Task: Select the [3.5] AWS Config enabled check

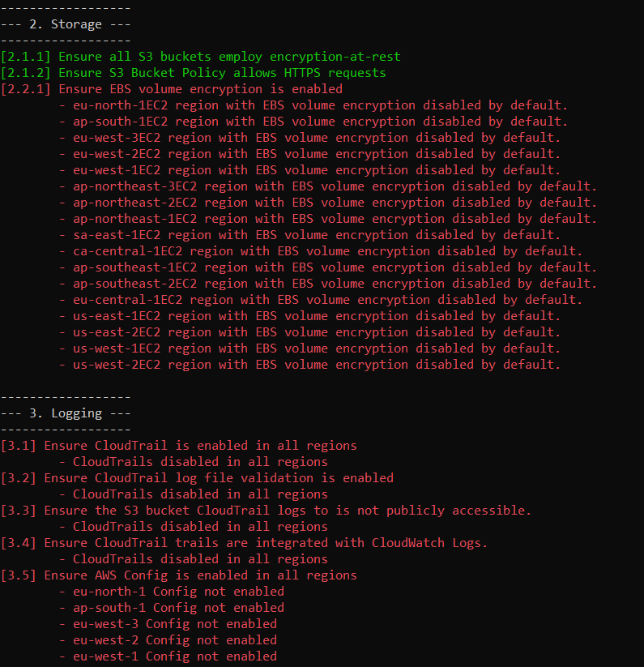Action: point(179,575)
